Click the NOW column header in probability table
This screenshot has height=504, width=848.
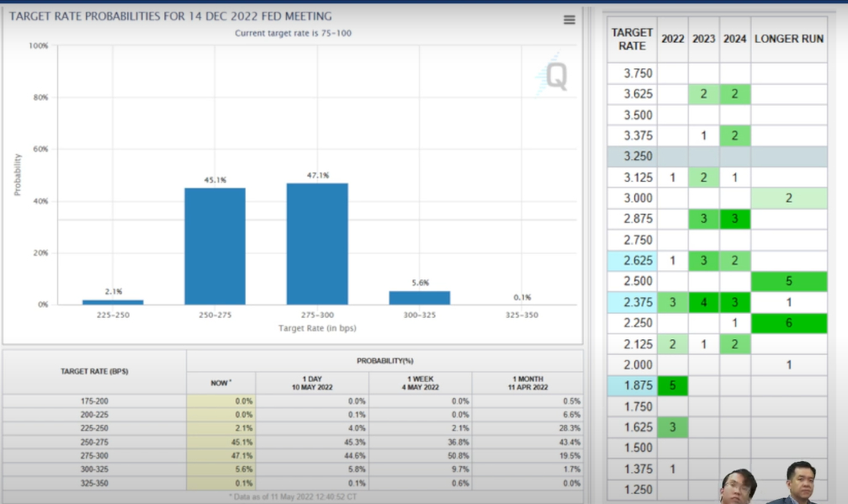(x=220, y=383)
